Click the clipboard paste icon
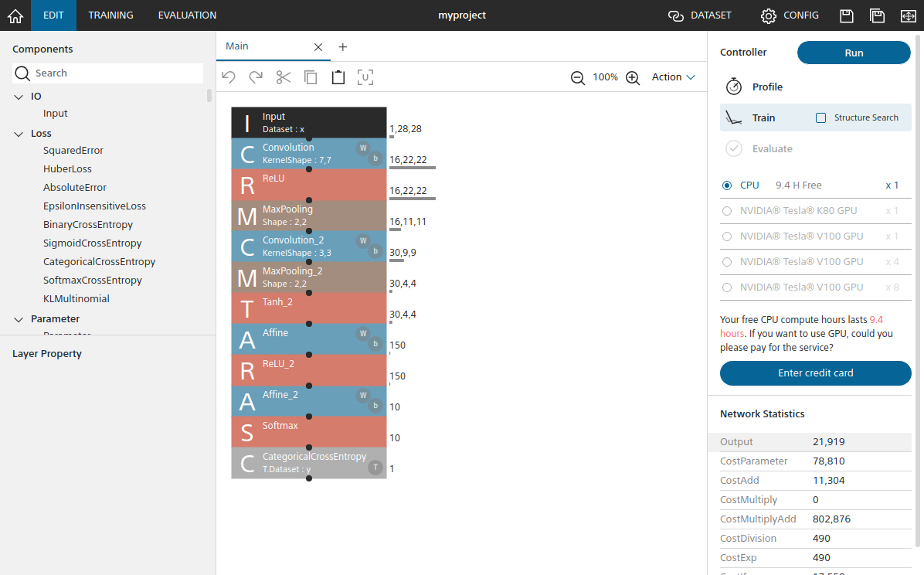Viewport: 924px width, 575px height. (x=338, y=77)
